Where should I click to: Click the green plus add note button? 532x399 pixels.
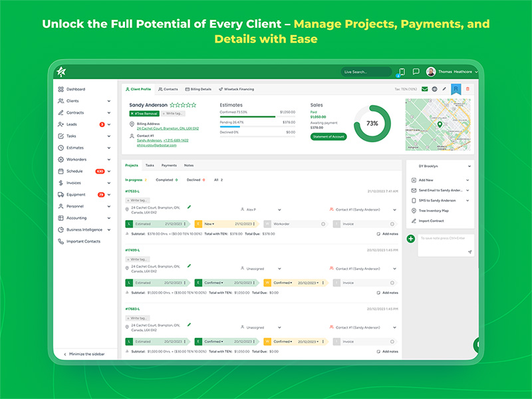point(410,239)
